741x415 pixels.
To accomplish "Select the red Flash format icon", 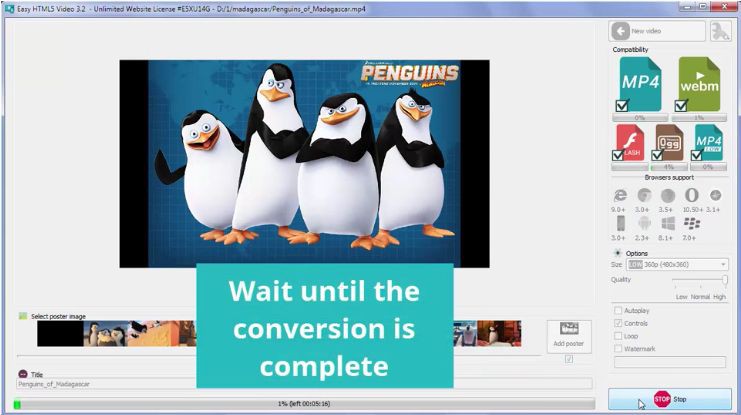I will 630,142.
